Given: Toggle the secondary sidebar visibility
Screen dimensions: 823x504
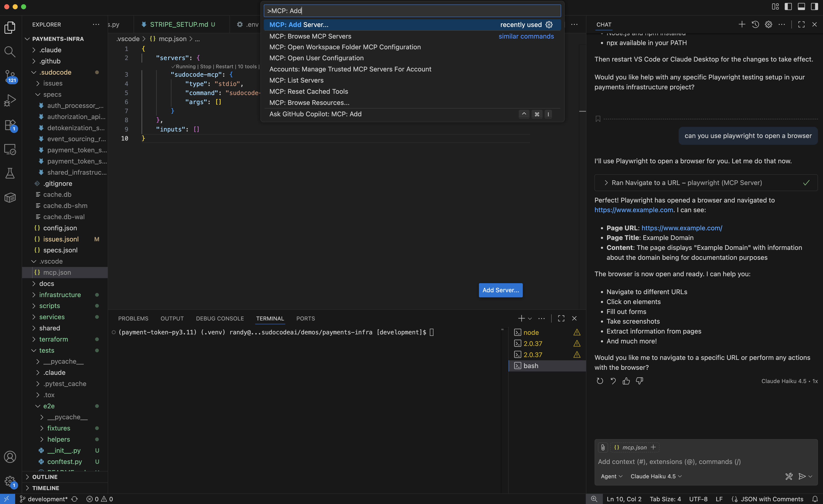Looking at the screenshot, I should [815, 6].
